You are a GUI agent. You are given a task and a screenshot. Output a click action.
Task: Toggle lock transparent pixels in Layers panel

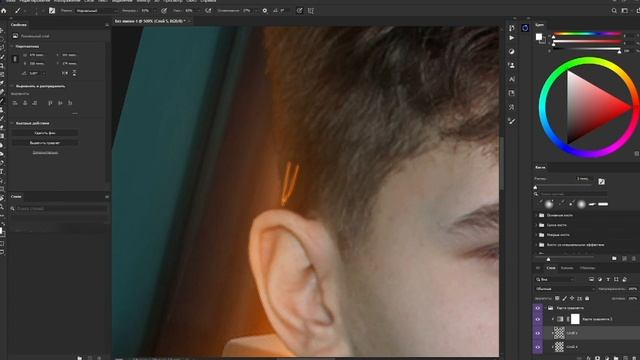point(557,298)
